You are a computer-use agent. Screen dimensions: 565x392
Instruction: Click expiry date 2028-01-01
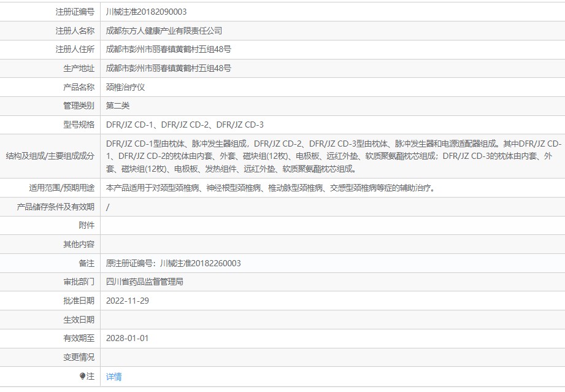pos(127,338)
